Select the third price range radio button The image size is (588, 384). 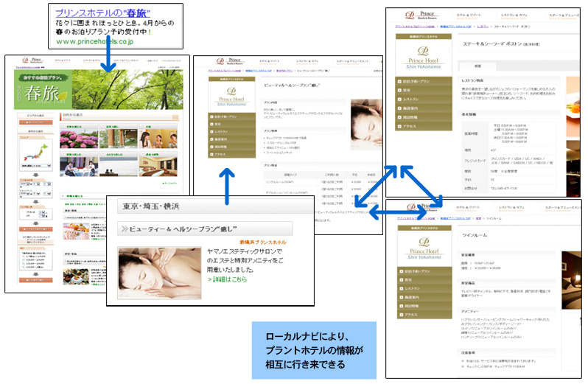tap(24, 263)
